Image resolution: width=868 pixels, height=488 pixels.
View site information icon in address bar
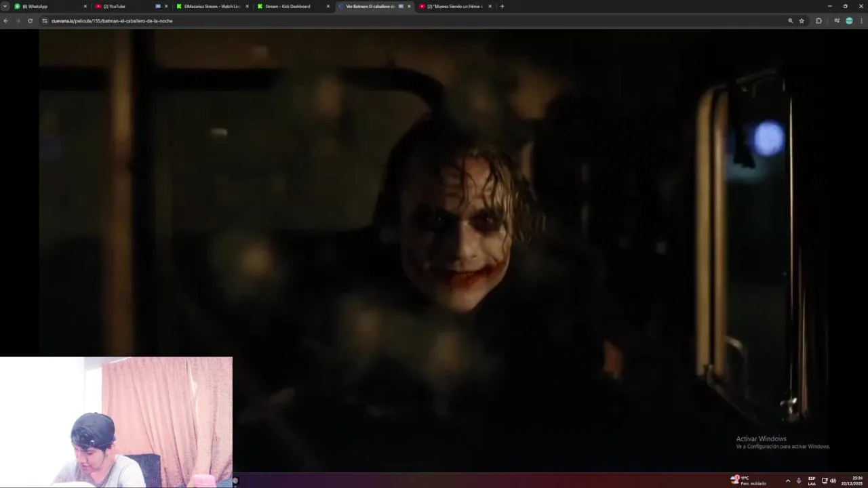[x=45, y=21]
